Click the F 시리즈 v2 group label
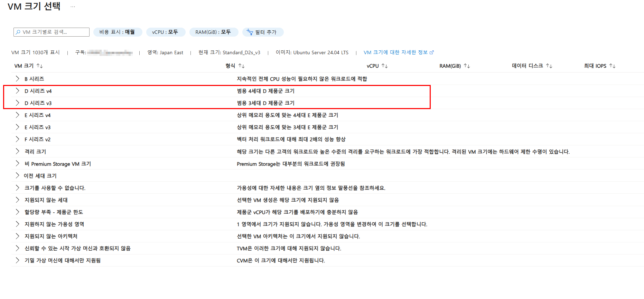644x299 pixels. pos(37,139)
